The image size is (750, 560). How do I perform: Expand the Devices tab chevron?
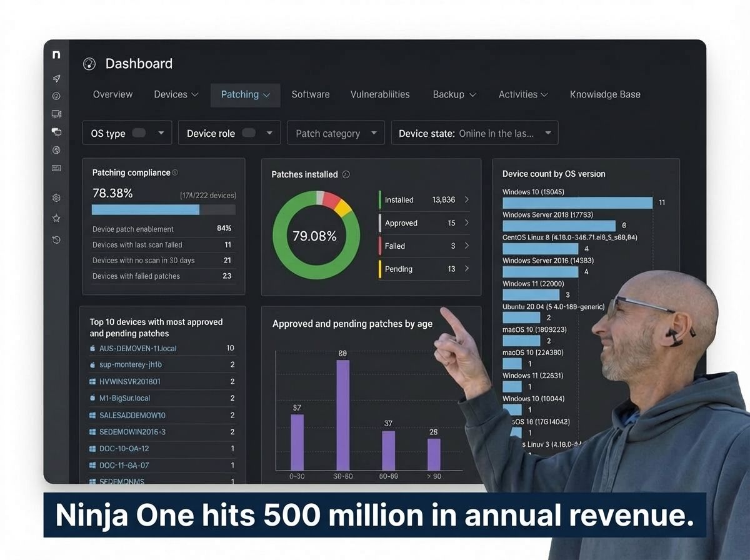pos(195,95)
